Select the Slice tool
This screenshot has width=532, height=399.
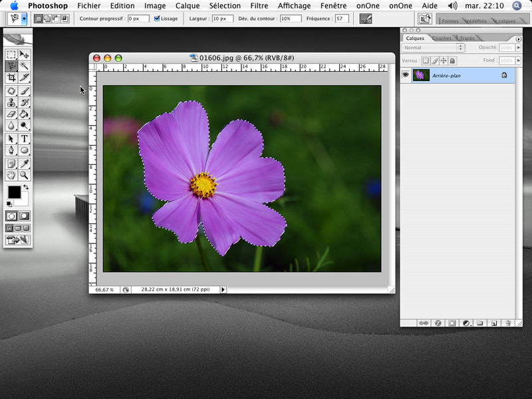24,78
